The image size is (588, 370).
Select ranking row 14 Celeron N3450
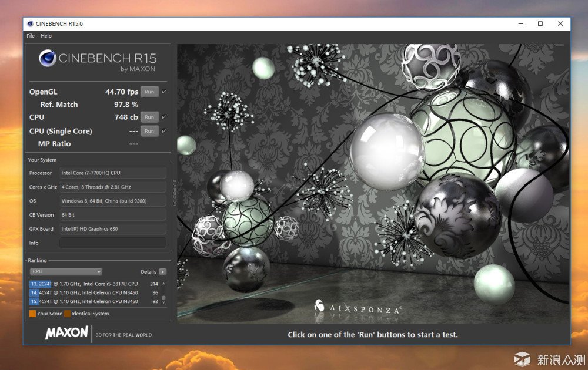[x=95, y=292]
